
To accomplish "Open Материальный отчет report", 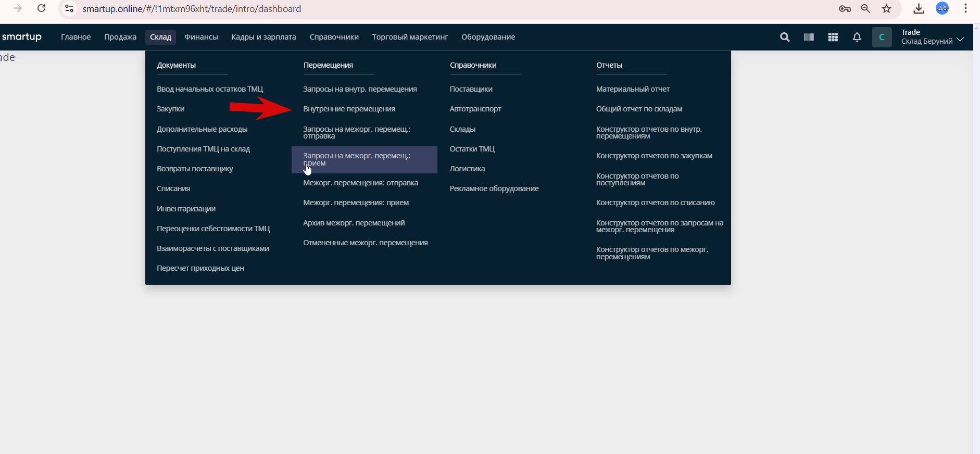I will (633, 89).
